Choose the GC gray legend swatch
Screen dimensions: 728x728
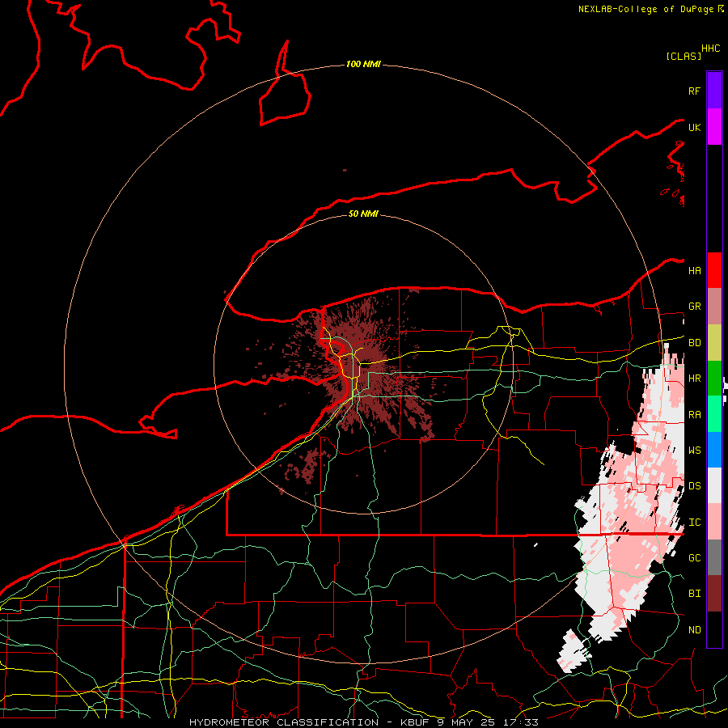(x=714, y=557)
